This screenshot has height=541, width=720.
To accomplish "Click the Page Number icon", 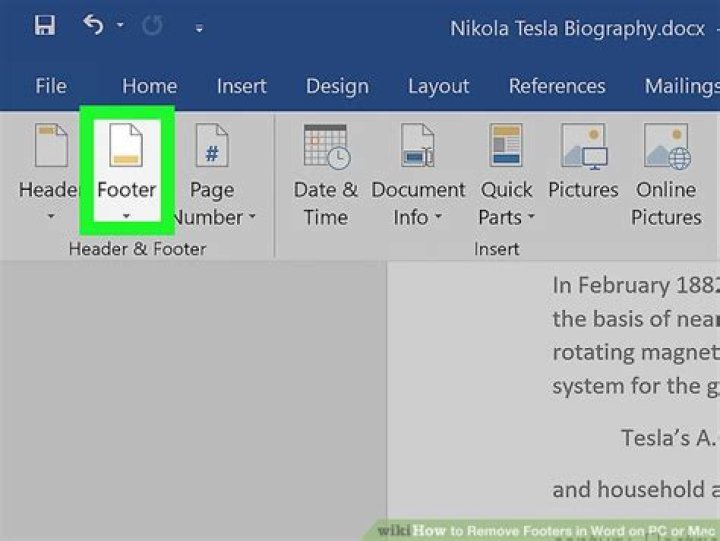I will click(212, 145).
